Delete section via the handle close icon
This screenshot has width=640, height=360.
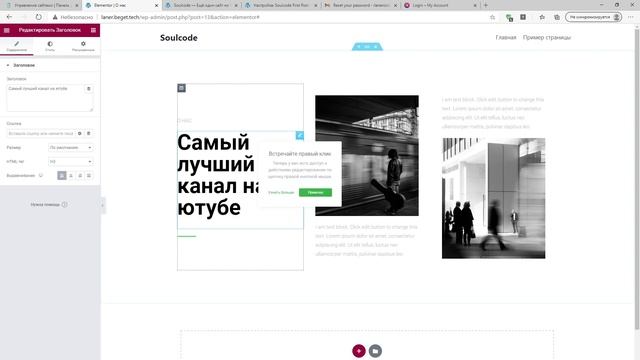pos(376,47)
